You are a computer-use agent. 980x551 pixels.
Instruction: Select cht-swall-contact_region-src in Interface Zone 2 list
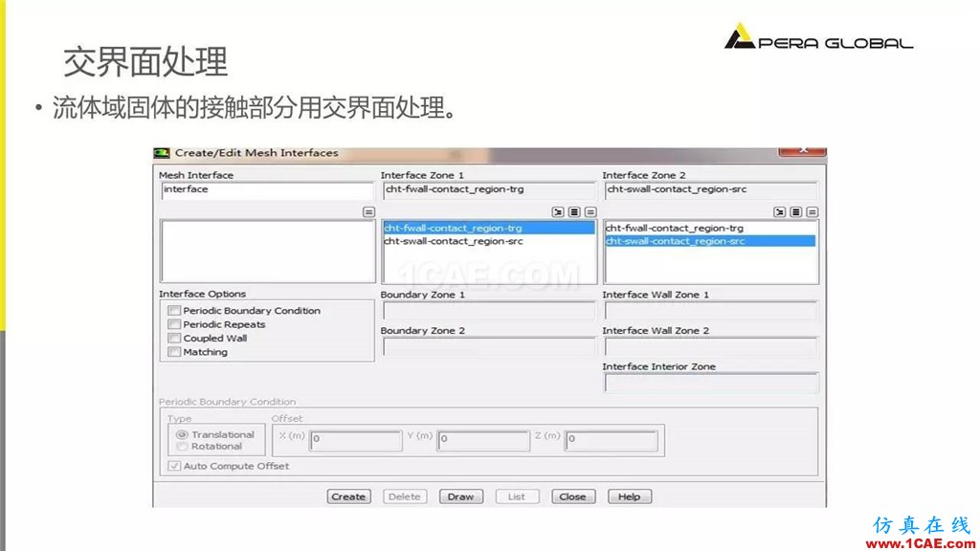(711, 241)
